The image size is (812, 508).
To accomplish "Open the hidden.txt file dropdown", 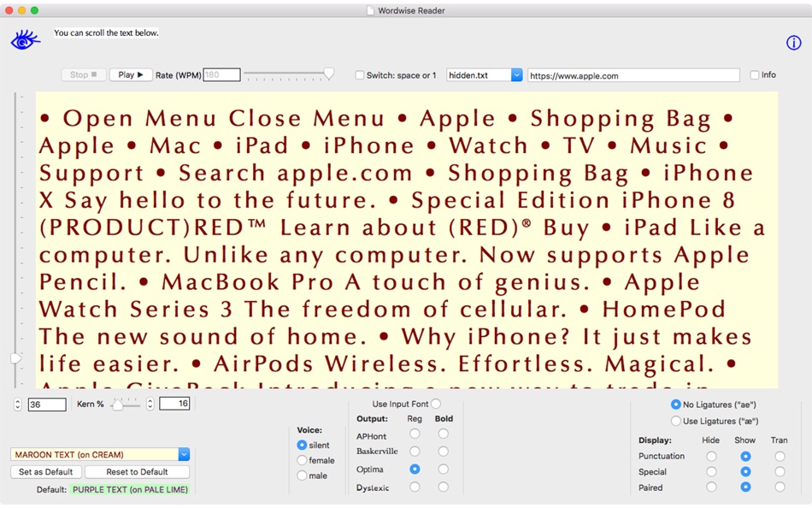I will click(484, 75).
